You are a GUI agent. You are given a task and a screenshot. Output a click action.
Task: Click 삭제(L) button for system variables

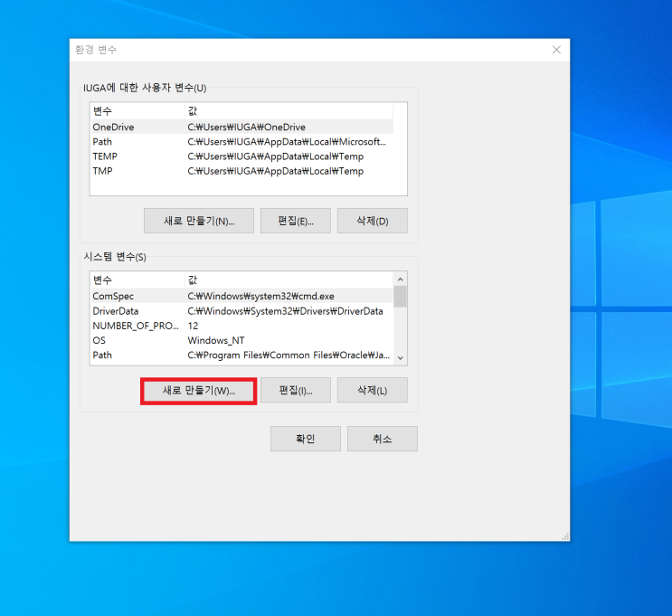coord(373,391)
